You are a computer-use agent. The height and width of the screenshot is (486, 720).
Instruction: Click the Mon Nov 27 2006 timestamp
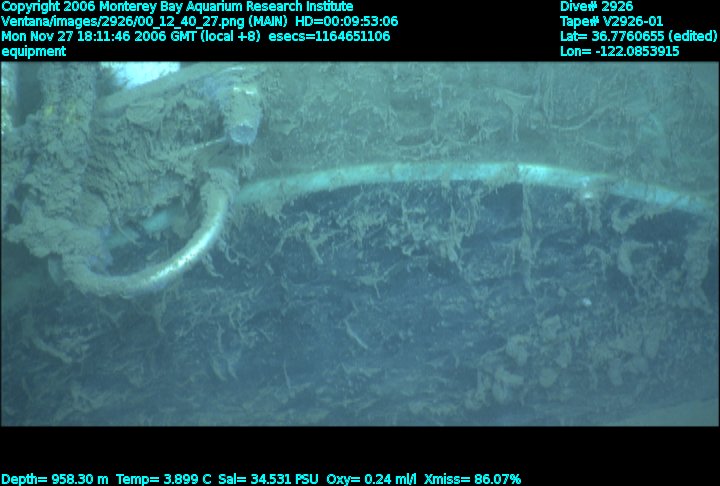(x=131, y=36)
